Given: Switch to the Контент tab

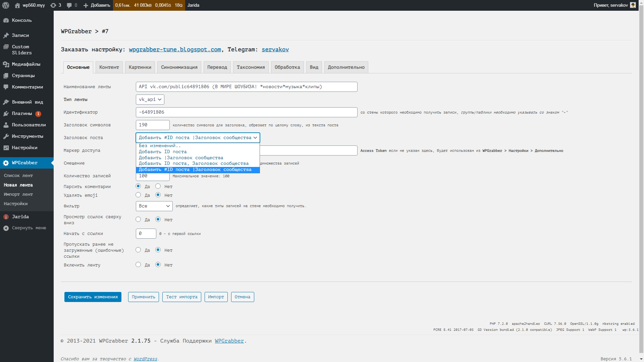Looking at the screenshot, I should tap(109, 67).
